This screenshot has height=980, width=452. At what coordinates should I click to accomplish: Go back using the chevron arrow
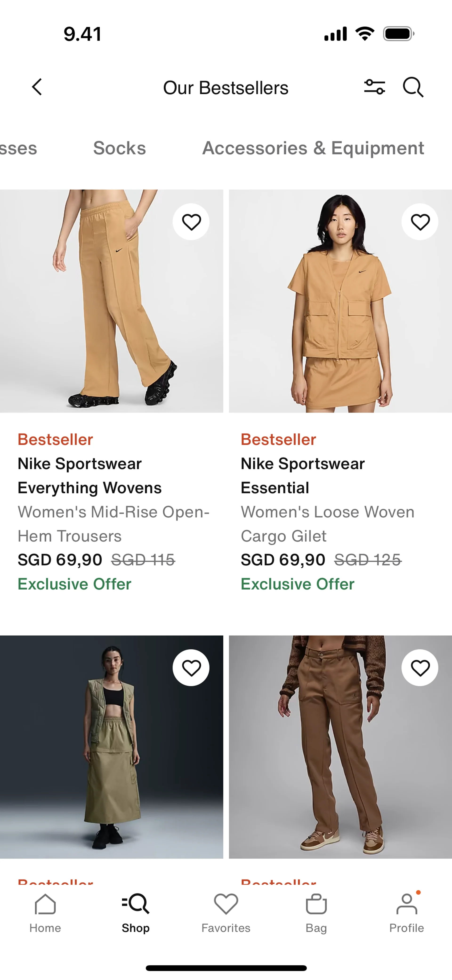[x=37, y=87]
